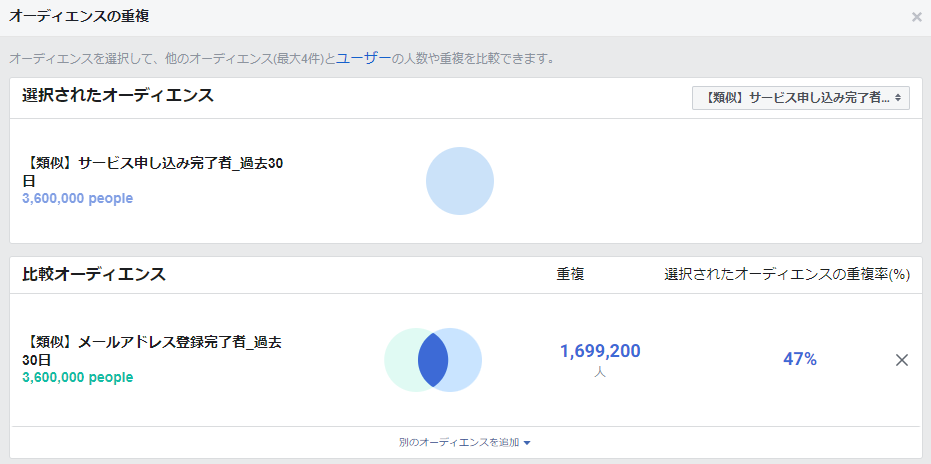Click the 選択されたオーディエンスの重複率(%) column header
This screenshot has height=464, width=931.
pos(787,274)
